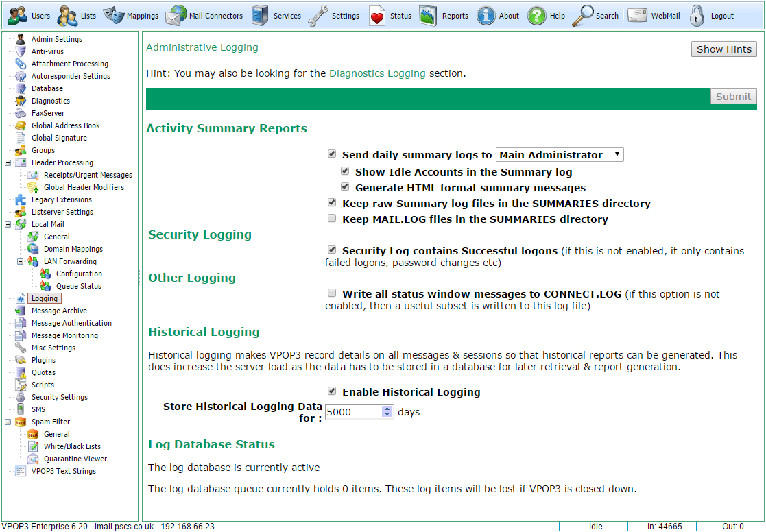The width and height of the screenshot is (766, 532).
Task: Click the Submit button
Action: click(733, 97)
